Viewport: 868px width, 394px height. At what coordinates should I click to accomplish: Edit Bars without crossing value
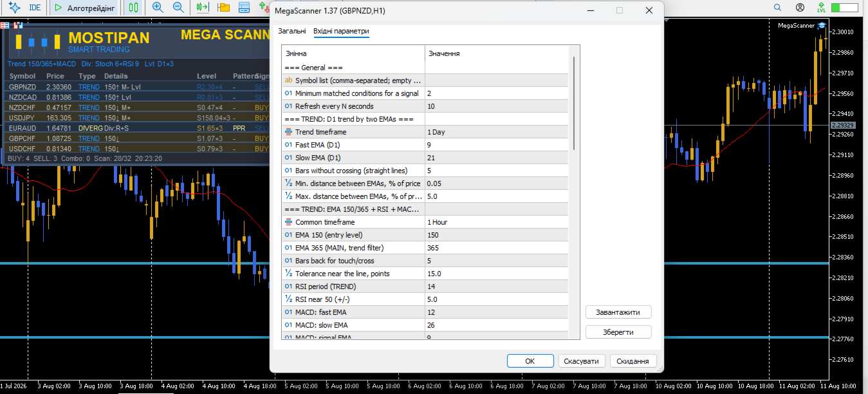[x=496, y=171]
